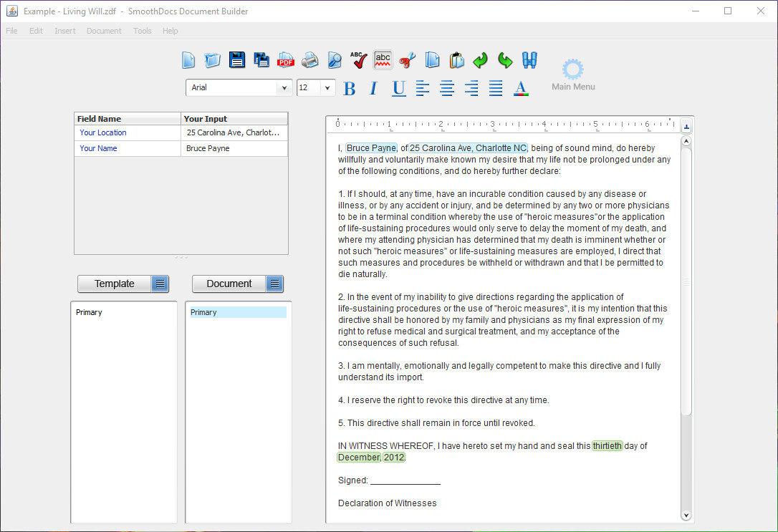Edit the Bruce Payne input cell
The width and height of the screenshot is (778, 532).
click(234, 148)
